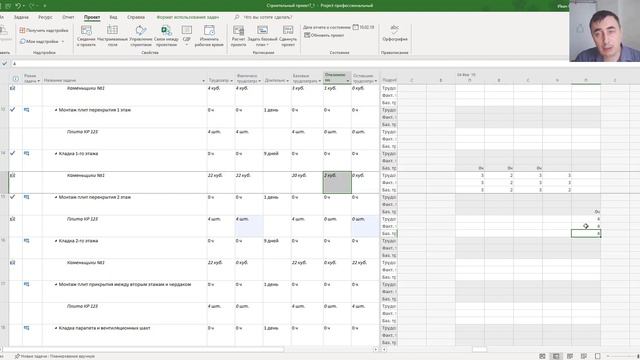Open Настраиваемые поля (Custom Fields) dialog
This screenshot has width=640, height=360.
click(x=112, y=36)
